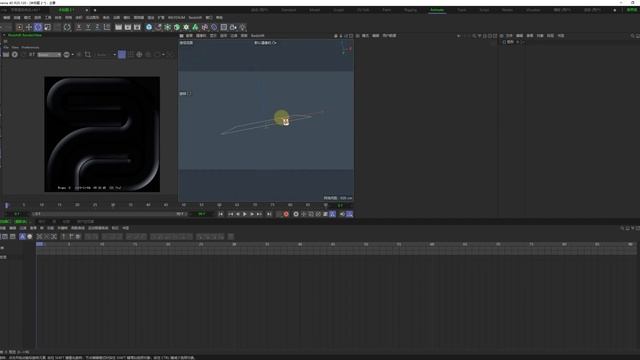Click the pink field icon
The height and width of the screenshot is (360, 640).
point(204,27)
